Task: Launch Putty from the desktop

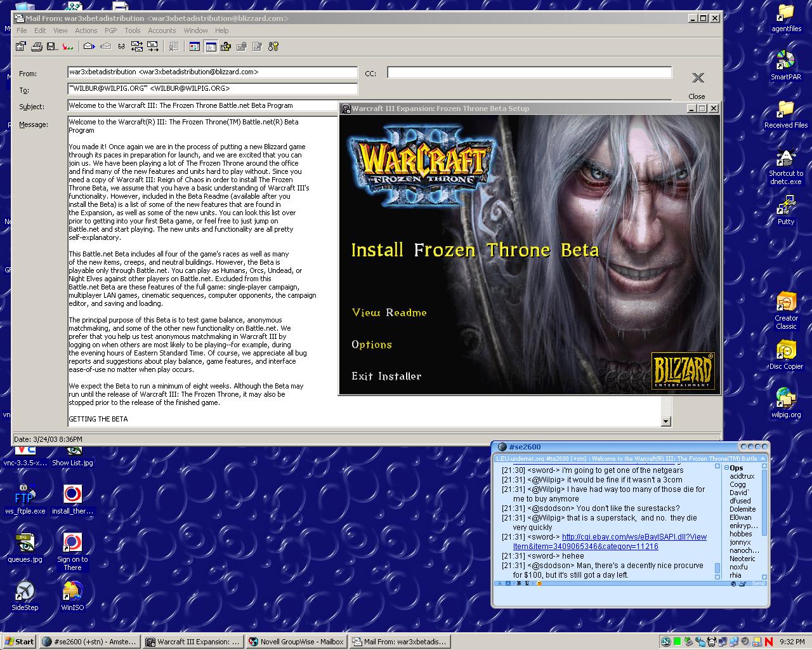Action: tap(786, 211)
